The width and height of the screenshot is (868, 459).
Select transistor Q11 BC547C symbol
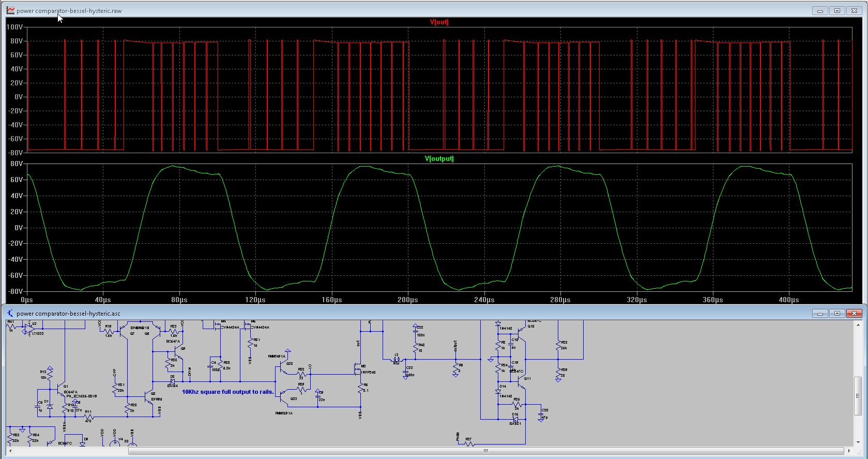(x=522, y=383)
